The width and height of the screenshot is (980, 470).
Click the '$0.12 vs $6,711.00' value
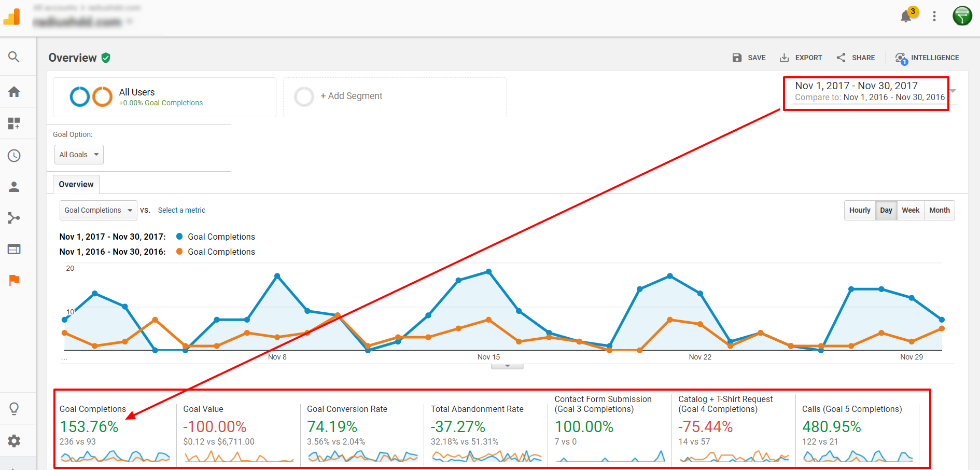(219, 442)
